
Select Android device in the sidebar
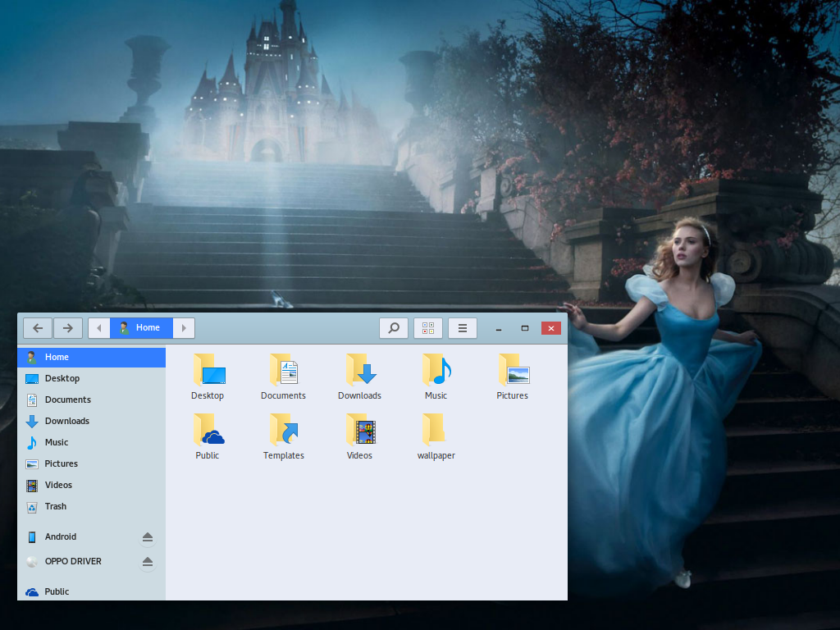click(78, 536)
